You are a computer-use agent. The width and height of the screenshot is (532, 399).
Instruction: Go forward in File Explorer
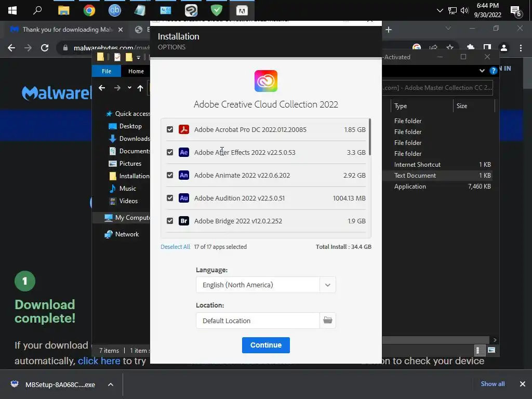pos(117,88)
